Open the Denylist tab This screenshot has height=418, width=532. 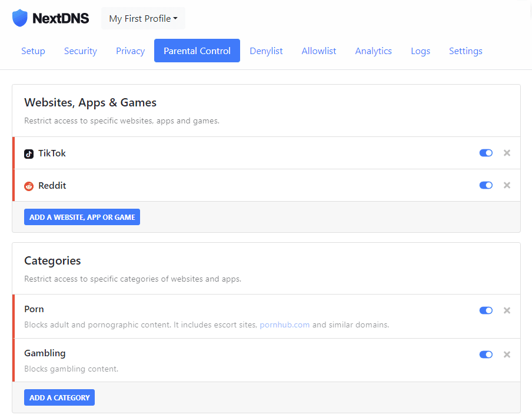266,51
